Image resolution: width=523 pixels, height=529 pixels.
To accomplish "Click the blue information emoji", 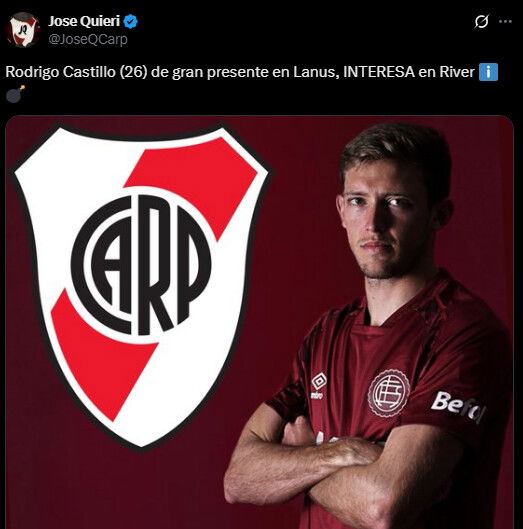I will pos(488,72).
